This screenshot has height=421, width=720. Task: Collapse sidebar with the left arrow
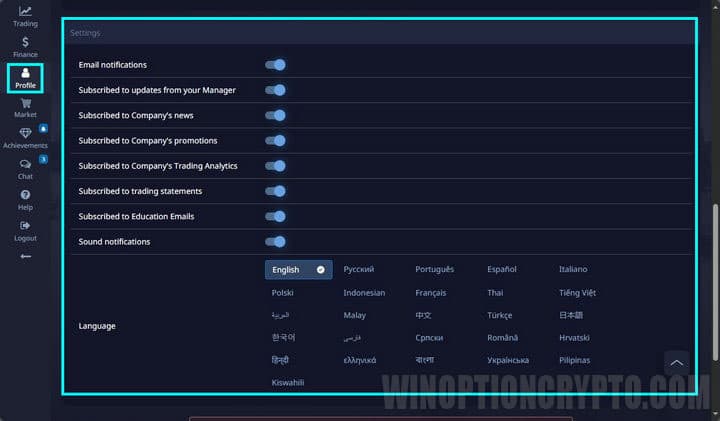(26, 256)
